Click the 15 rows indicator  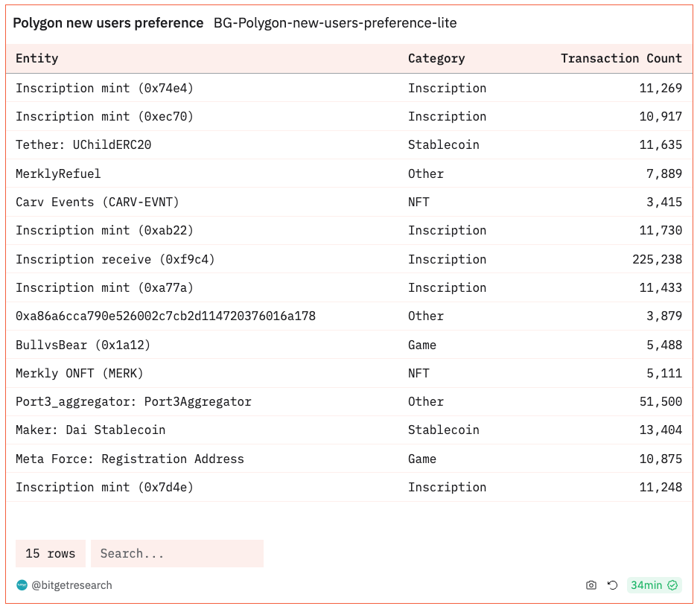51,554
